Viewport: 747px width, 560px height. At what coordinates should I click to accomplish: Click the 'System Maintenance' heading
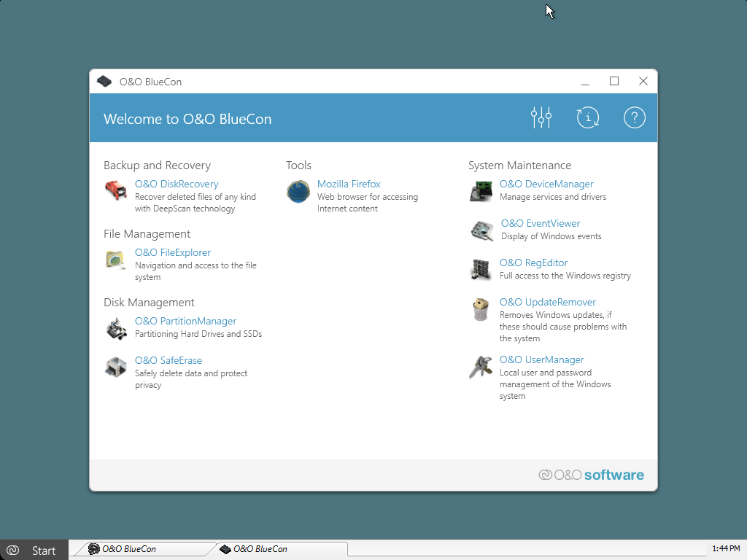click(519, 166)
